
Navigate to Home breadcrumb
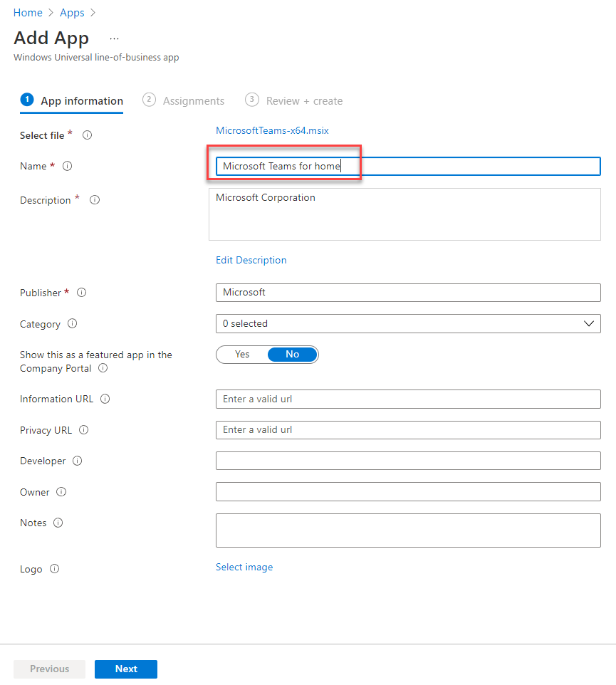(28, 13)
